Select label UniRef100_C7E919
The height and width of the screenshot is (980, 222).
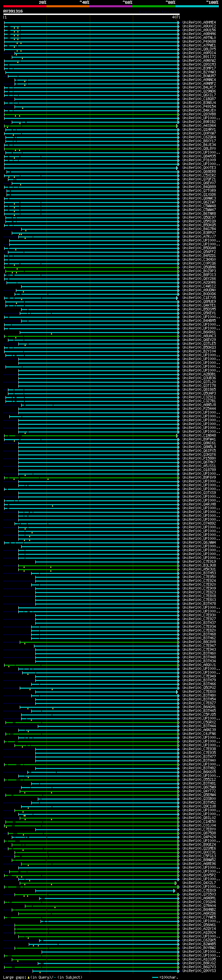tap(199, 561)
